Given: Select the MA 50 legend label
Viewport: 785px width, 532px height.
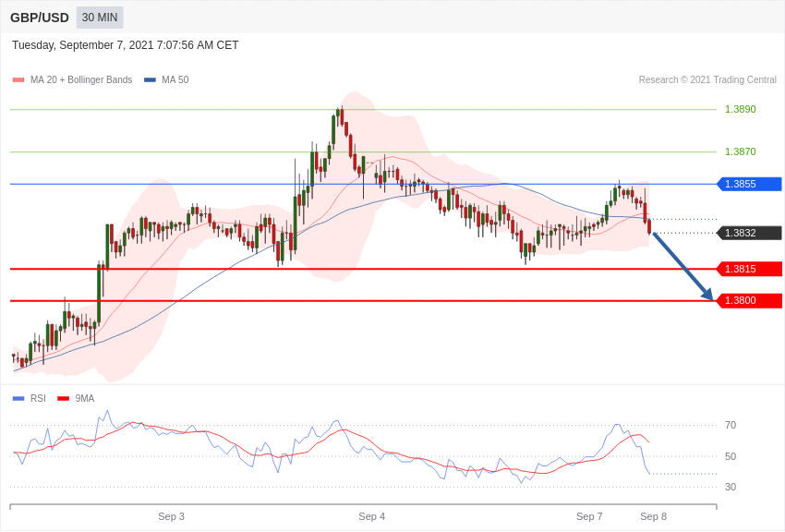Looking at the screenshot, I should click(175, 79).
